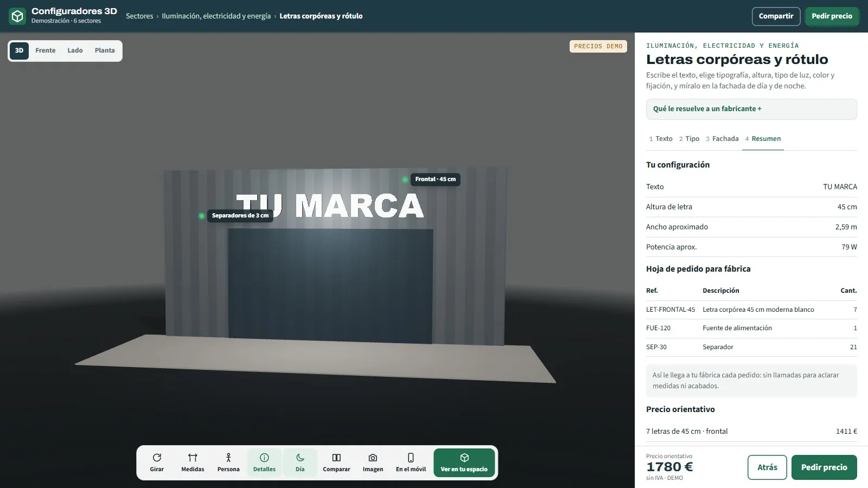
Task: Click the 1411 € price line
Action: point(751,432)
